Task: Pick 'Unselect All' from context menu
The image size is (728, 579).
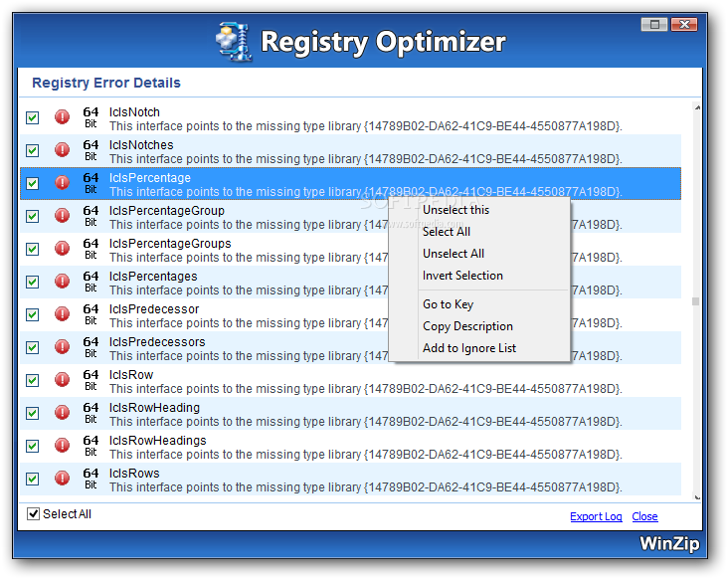Action: tap(454, 254)
